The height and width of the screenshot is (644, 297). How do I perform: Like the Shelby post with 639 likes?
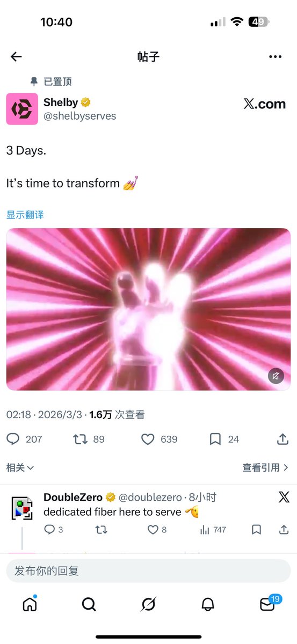(x=148, y=439)
